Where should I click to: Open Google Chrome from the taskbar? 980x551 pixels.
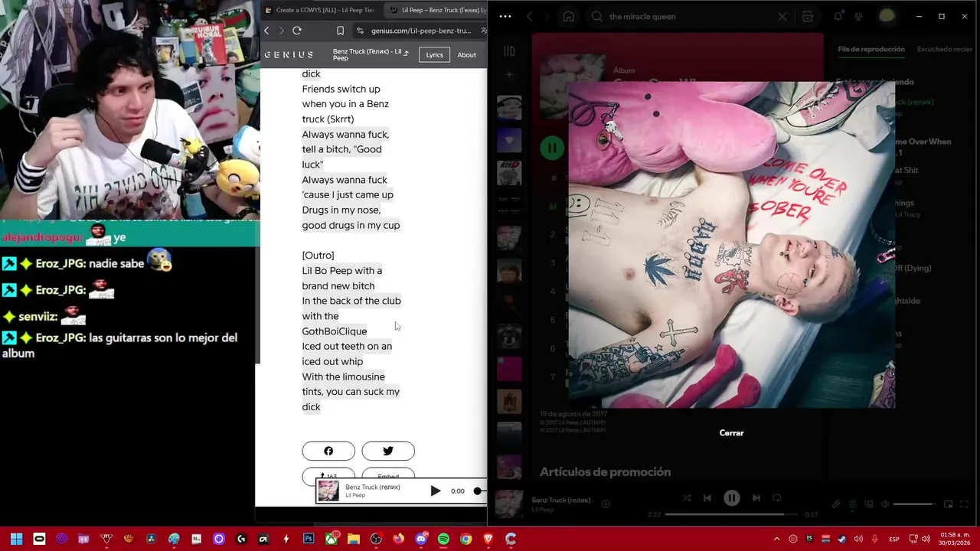click(465, 539)
